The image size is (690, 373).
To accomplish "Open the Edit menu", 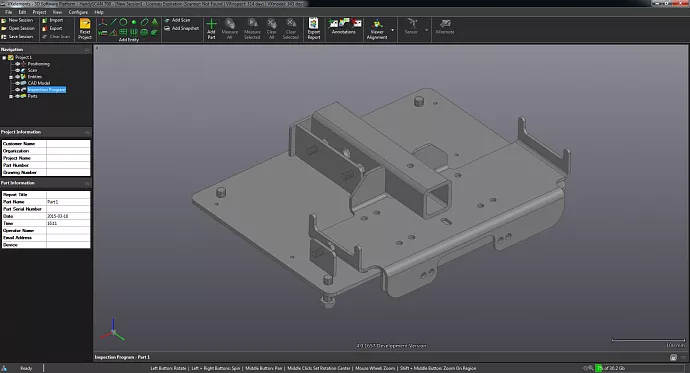I will pos(22,12).
